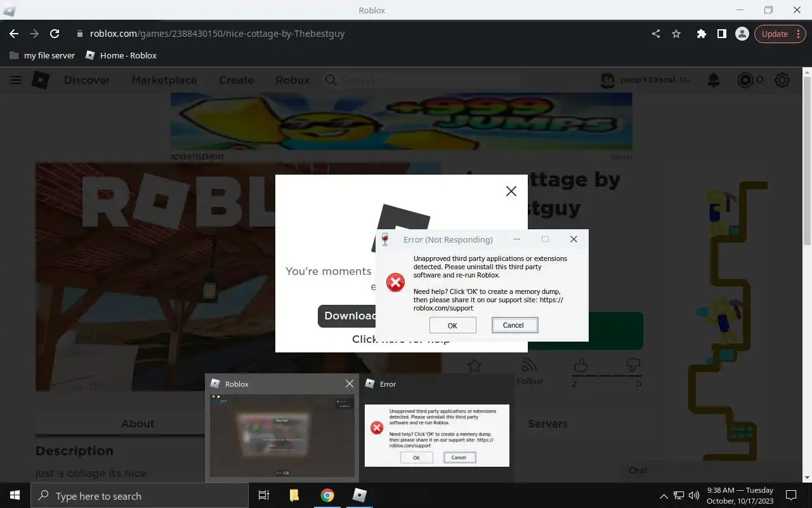Switch to Chrome from the taskbar
This screenshot has width=812, height=508.
[327, 495]
